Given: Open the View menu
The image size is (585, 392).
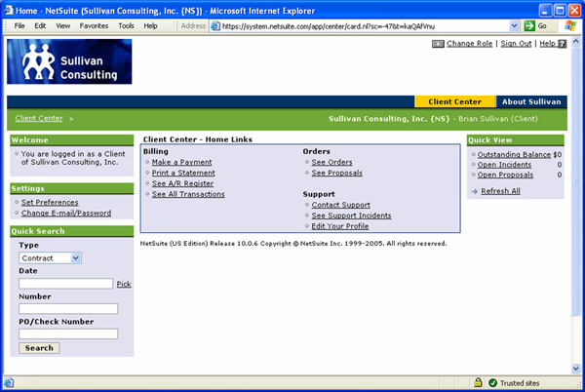Looking at the screenshot, I should 63,25.
